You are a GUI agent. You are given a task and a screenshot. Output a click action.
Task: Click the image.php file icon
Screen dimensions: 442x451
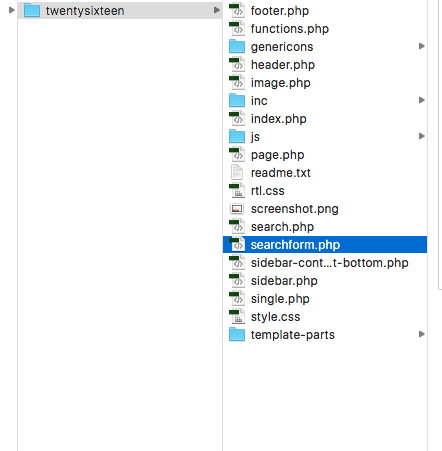click(237, 82)
